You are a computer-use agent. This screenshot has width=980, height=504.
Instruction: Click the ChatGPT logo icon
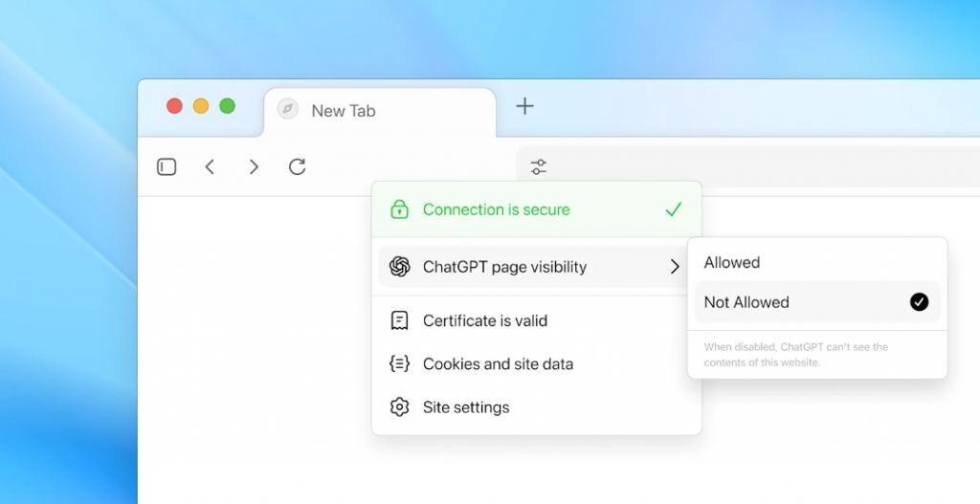[399, 267]
